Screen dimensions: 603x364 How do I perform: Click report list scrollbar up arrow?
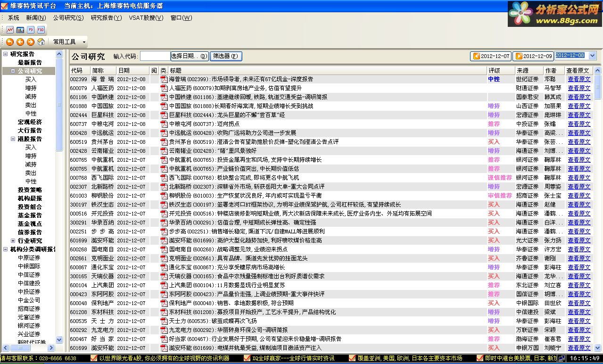[x=599, y=70]
